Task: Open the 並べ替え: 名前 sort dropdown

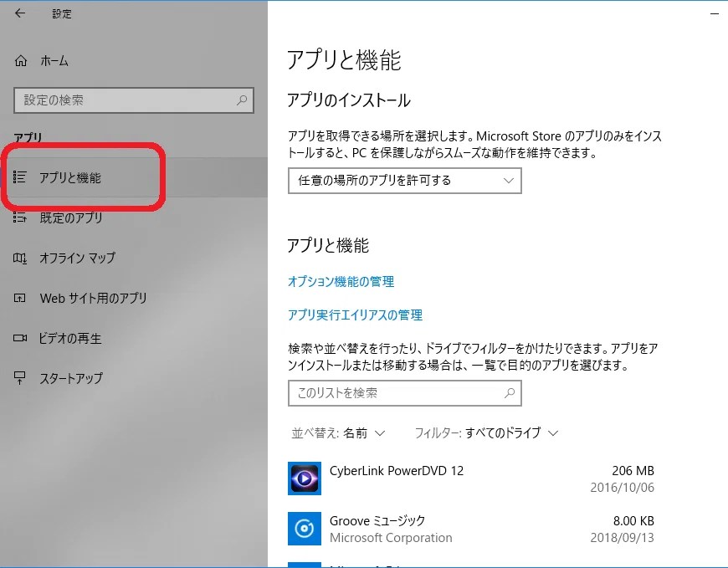Action: [x=338, y=433]
